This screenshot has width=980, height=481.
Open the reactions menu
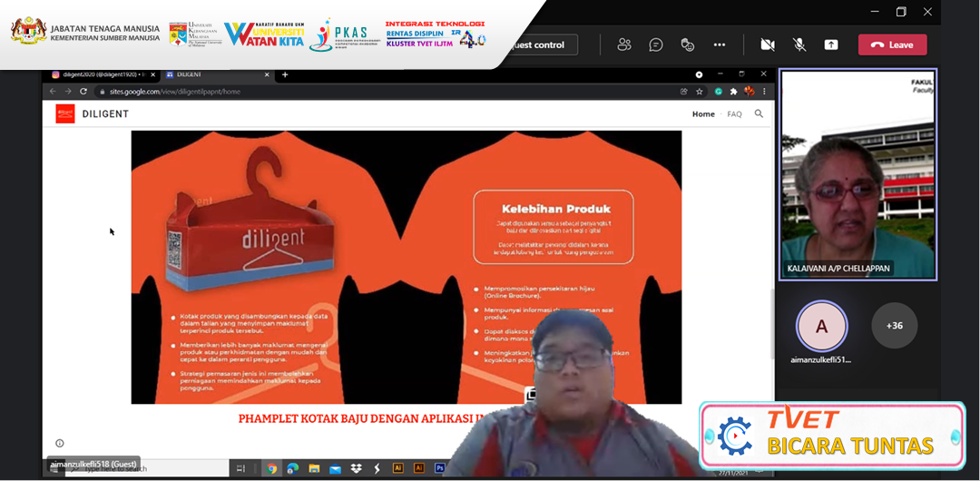688,44
